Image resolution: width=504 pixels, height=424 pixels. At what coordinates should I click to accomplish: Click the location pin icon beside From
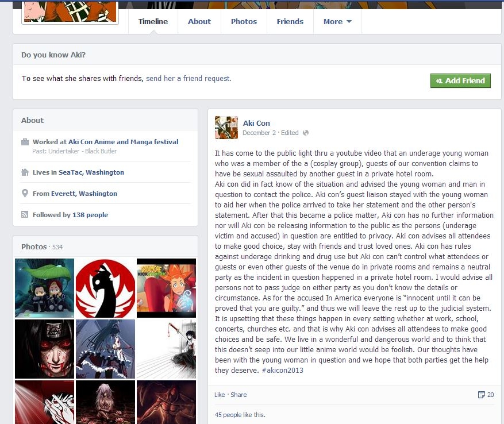(x=25, y=193)
